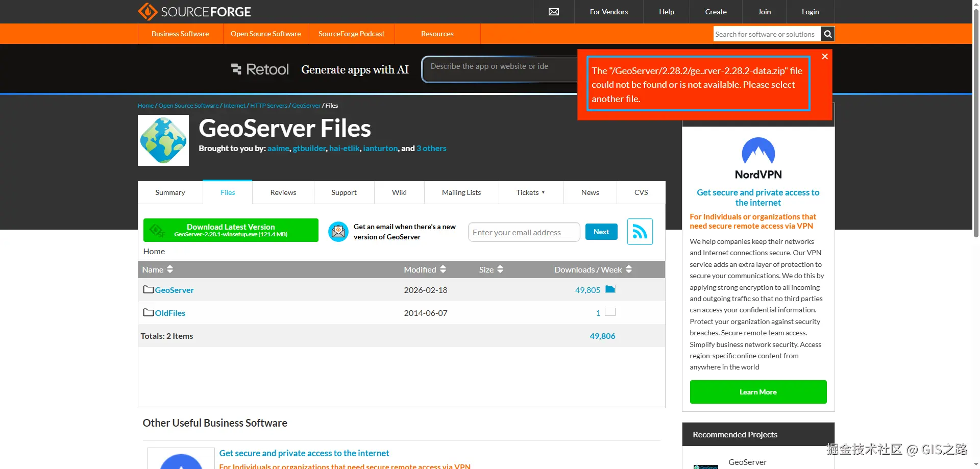
Task: Open the Summary tab
Action: tap(170, 192)
